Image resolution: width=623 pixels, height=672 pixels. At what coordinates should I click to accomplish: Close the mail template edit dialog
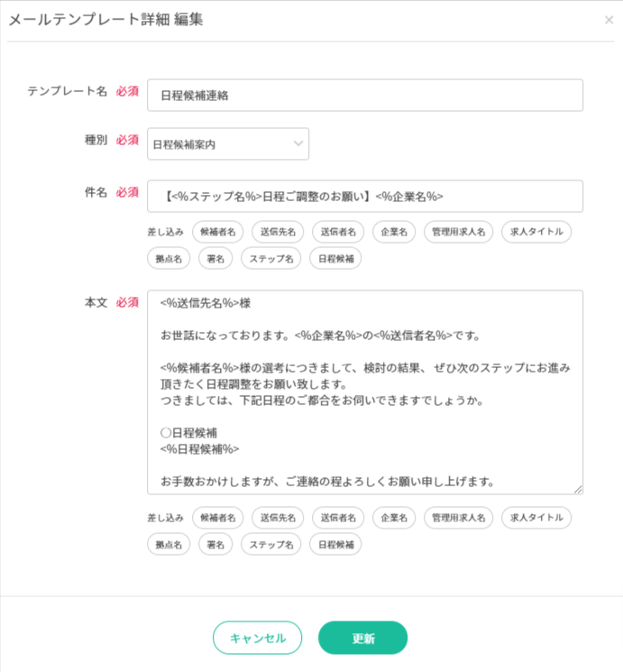pyautogui.click(x=609, y=20)
